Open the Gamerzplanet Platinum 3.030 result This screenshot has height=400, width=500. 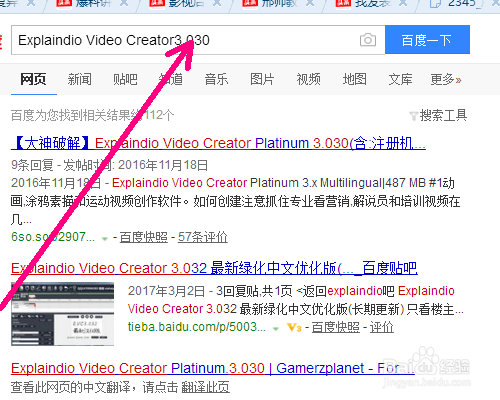click(x=213, y=368)
